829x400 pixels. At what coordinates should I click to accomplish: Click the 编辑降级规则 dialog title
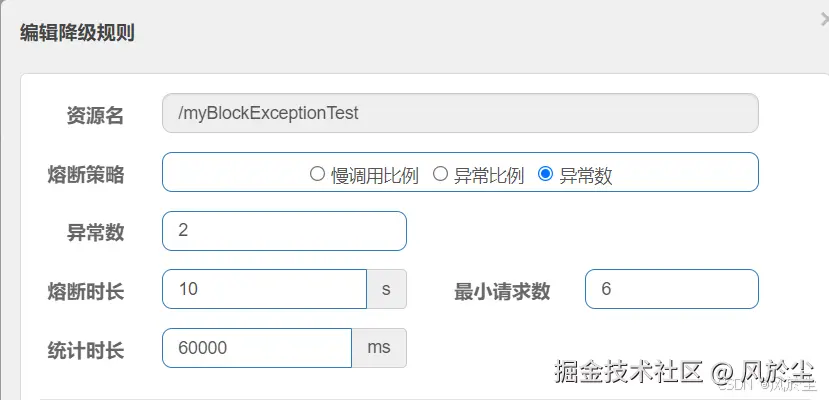pyautogui.click(x=77, y=32)
